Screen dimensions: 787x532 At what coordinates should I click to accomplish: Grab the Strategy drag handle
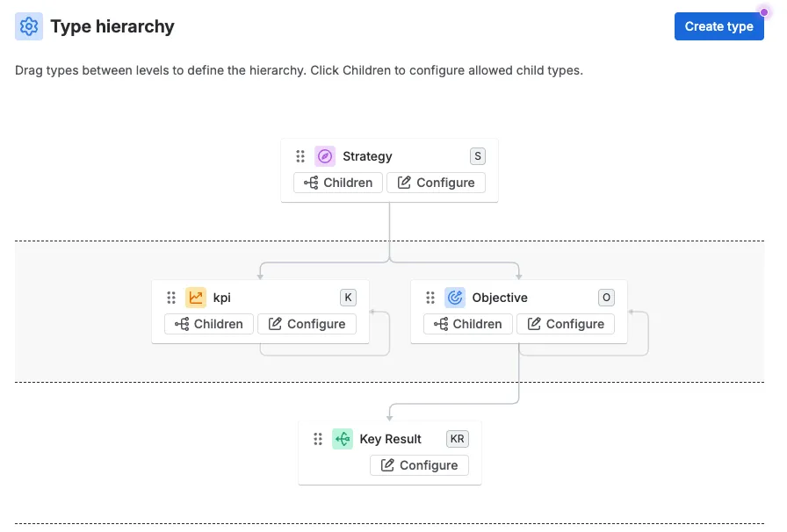click(x=300, y=156)
